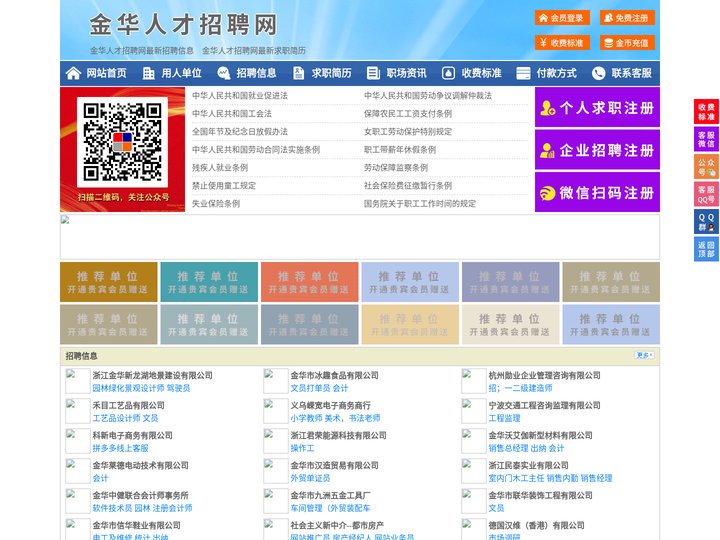Open company 浙江金华新龙湖地景建设有限公司
720x540 pixels.
(152, 375)
